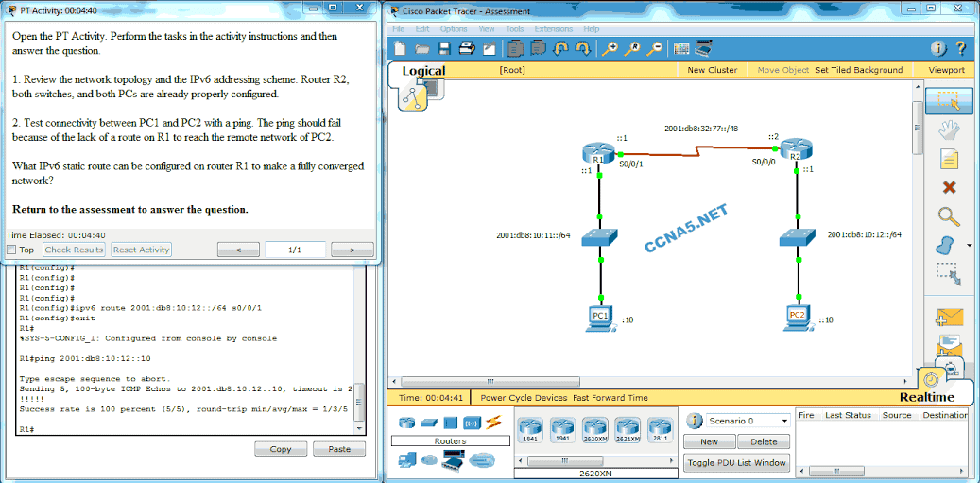Image resolution: width=980 pixels, height=483 pixels.
Task: Zoom out of the workspace
Action: pos(654,49)
